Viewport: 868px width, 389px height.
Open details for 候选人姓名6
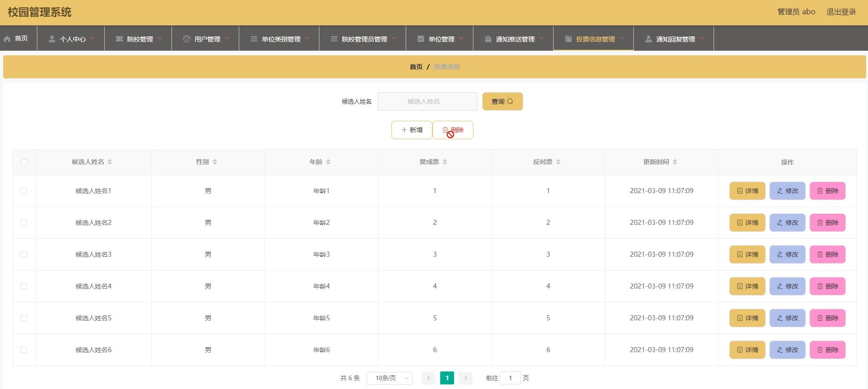tap(747, 350)
